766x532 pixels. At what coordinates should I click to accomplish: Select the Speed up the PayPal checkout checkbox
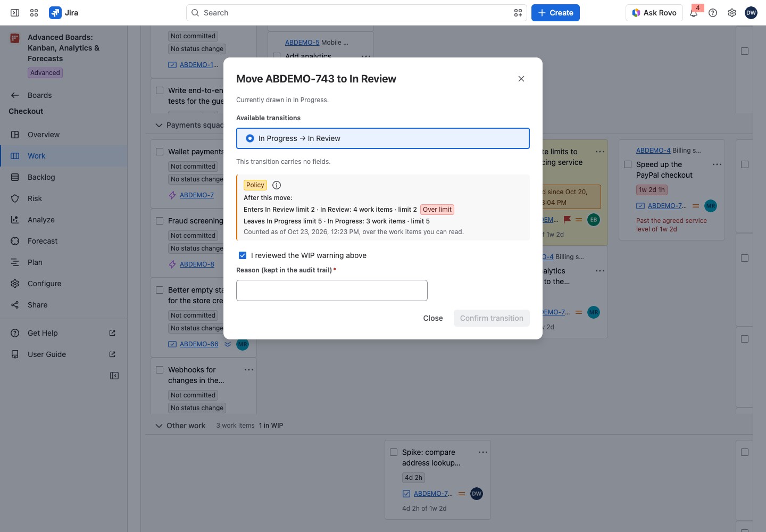point(628,164)
